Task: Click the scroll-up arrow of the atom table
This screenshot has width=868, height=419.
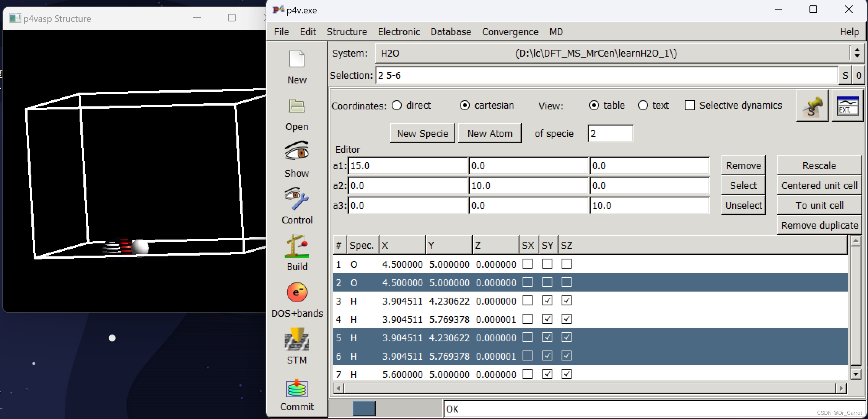Action: click(856, 241)
